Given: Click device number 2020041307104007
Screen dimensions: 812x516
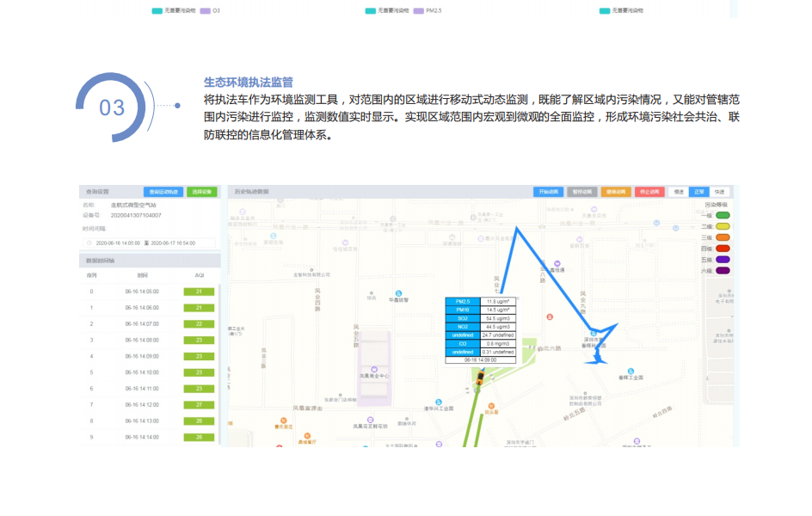Looking at the screenshot, I should click(136, 215).
